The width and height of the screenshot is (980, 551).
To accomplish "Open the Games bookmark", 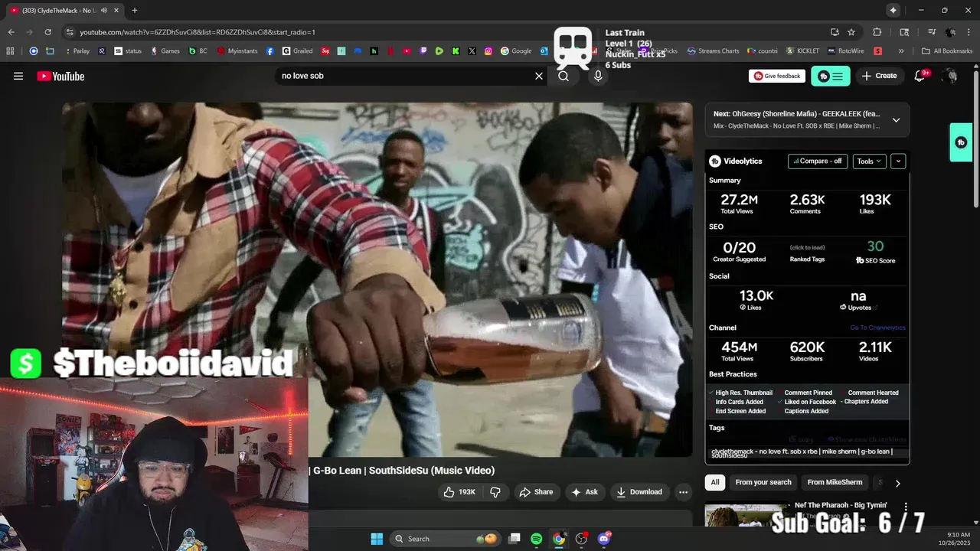I will coord(165,51).
